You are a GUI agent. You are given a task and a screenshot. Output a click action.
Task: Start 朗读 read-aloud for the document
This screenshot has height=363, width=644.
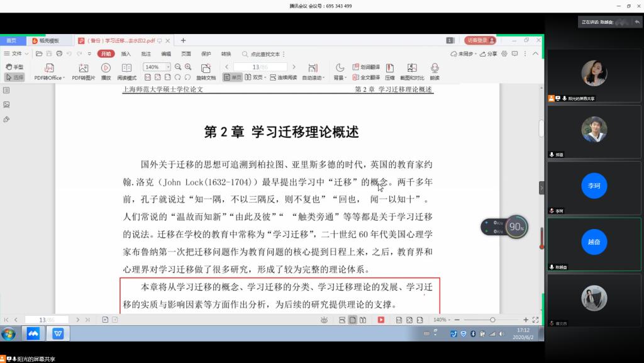point(435,69)
